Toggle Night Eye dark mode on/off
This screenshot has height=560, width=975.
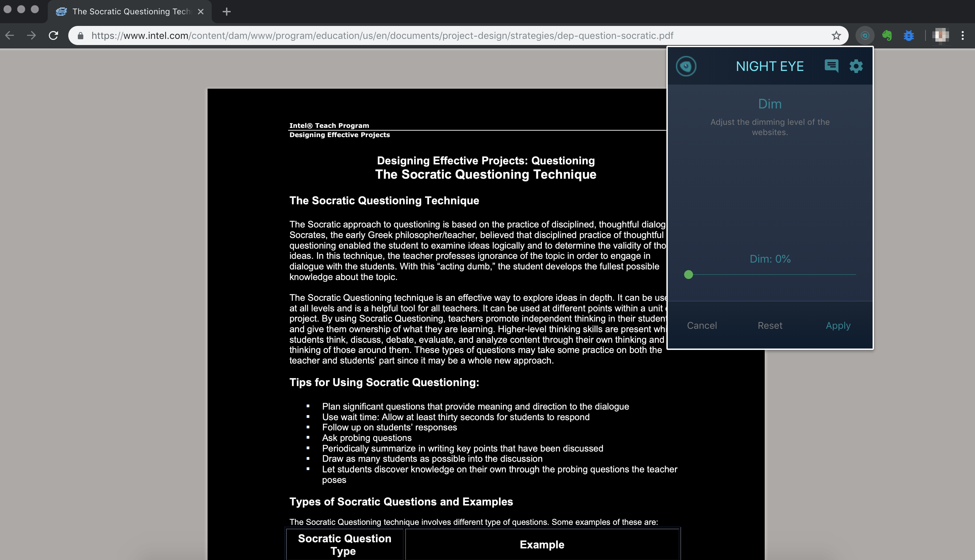tap(686, 65)
